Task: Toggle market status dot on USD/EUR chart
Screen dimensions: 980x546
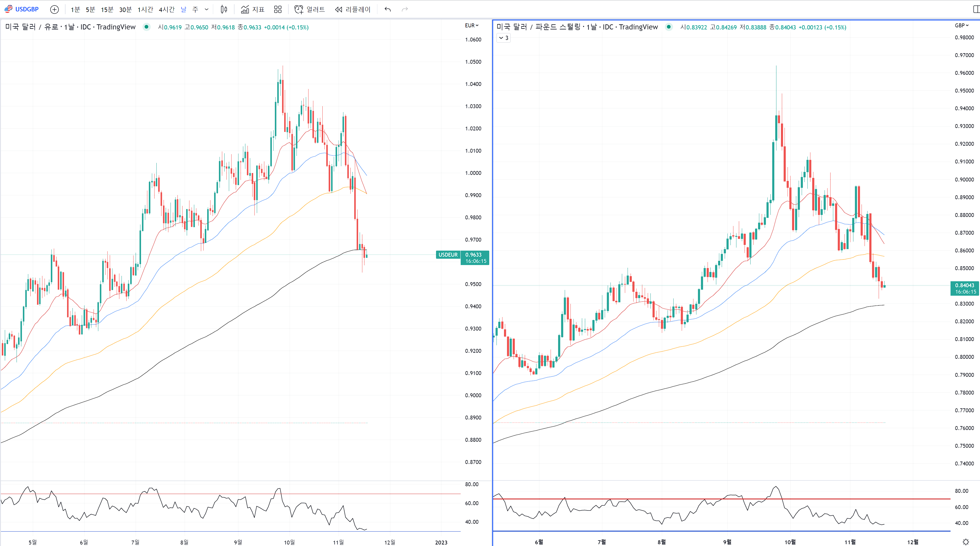Action: (x=146, y=27)
